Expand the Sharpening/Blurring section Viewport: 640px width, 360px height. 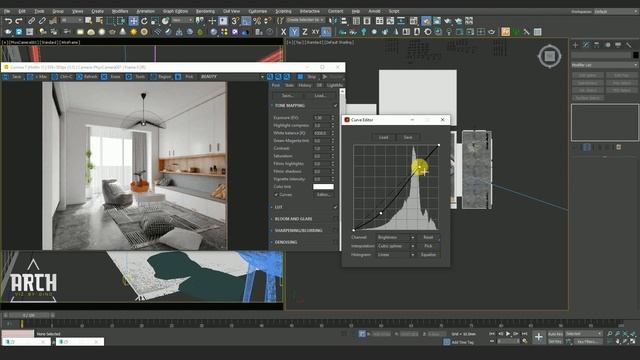click(272, 231)
